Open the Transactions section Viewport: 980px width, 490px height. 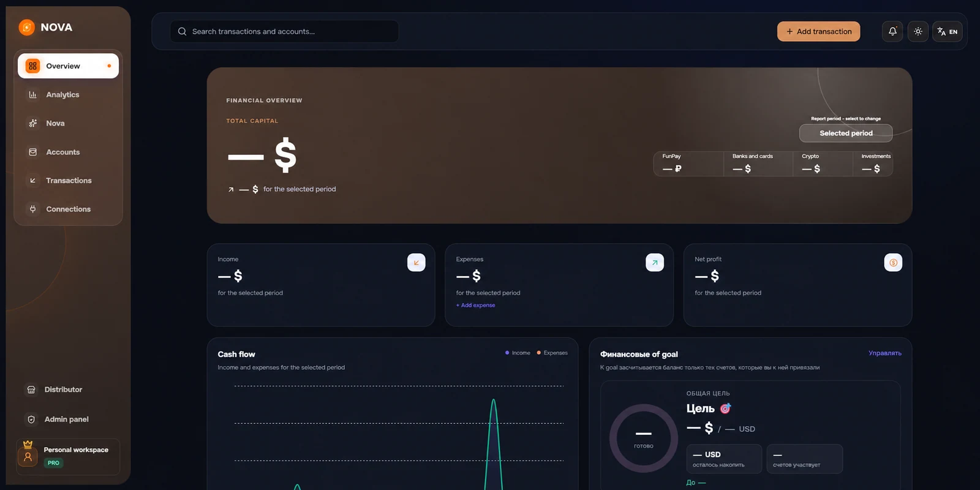pos(68,181)
